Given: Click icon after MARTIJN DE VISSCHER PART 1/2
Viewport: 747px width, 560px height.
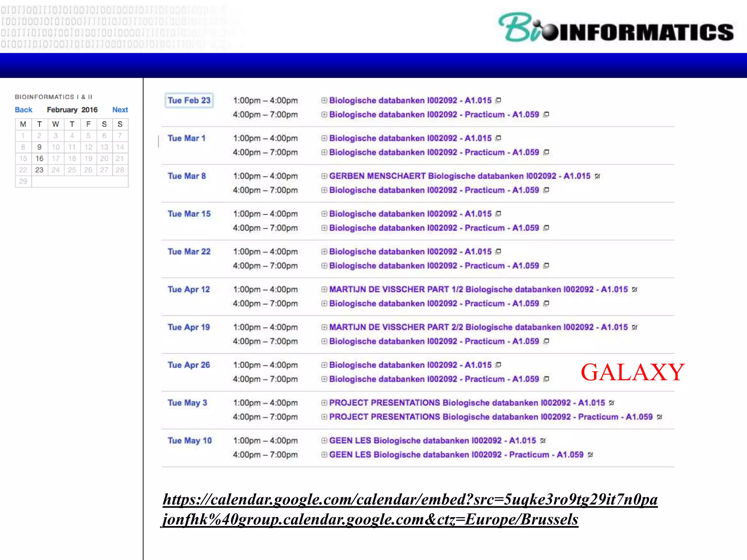Looking at the screenshot, I should (x=635, y=289).
